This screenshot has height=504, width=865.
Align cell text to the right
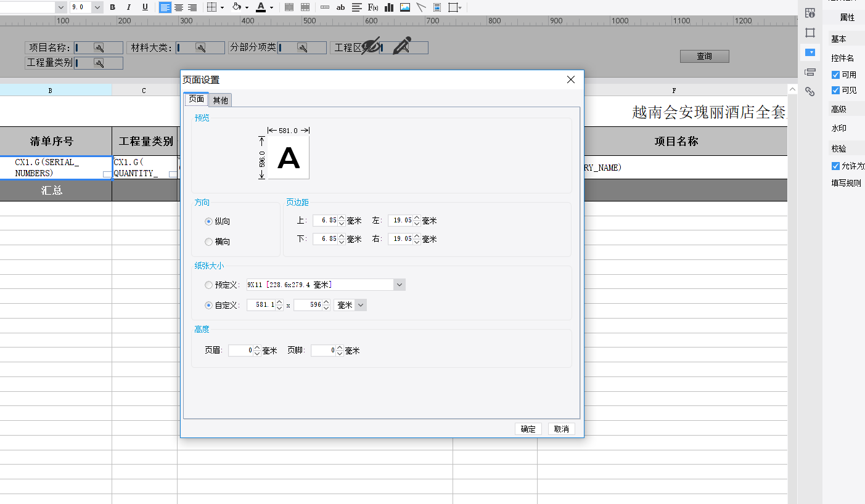[x=192, y=7]
